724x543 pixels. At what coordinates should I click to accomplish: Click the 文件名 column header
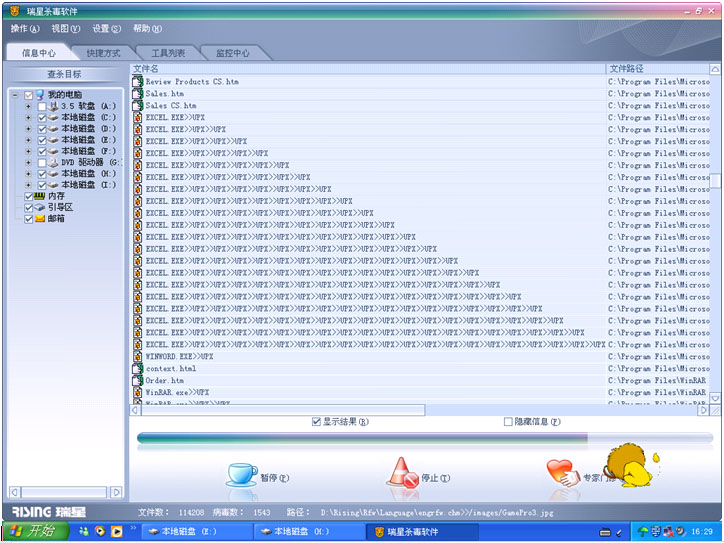point(368,69)
